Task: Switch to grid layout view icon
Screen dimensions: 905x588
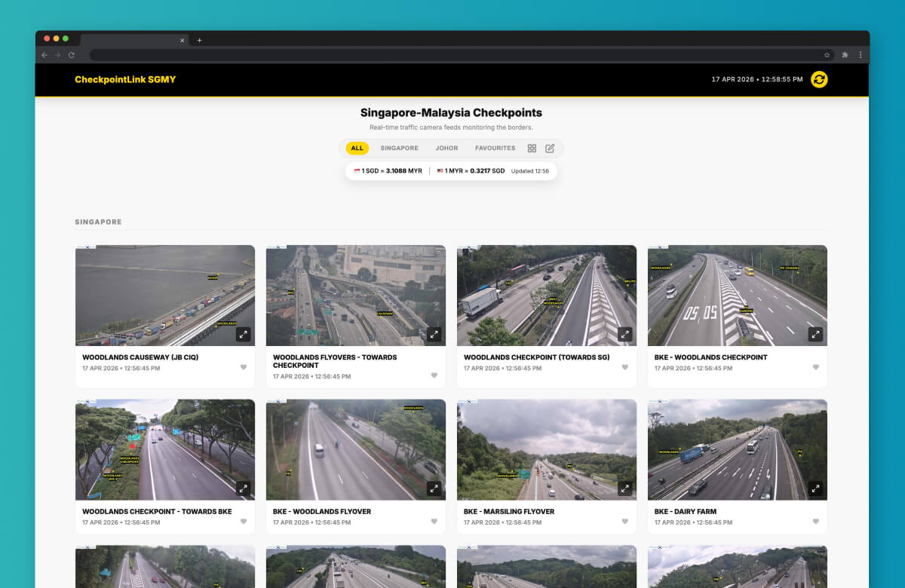Action: pyautogui.click(x=532, y=149)
